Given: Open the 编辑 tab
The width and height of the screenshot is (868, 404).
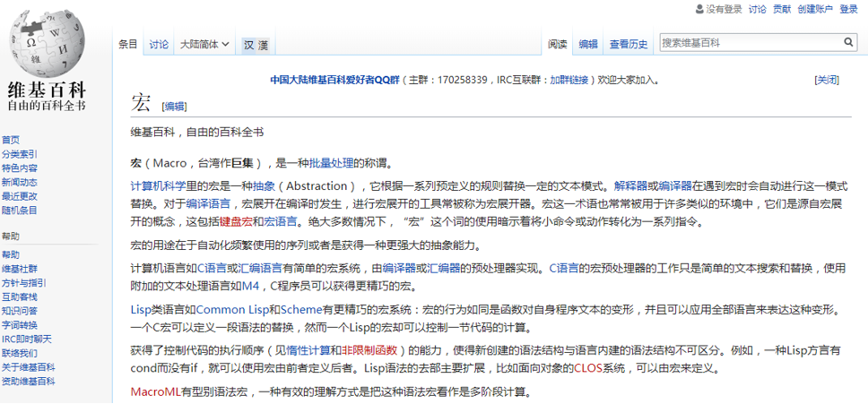Looking at the screenshot, I should [x=588, y=44].
